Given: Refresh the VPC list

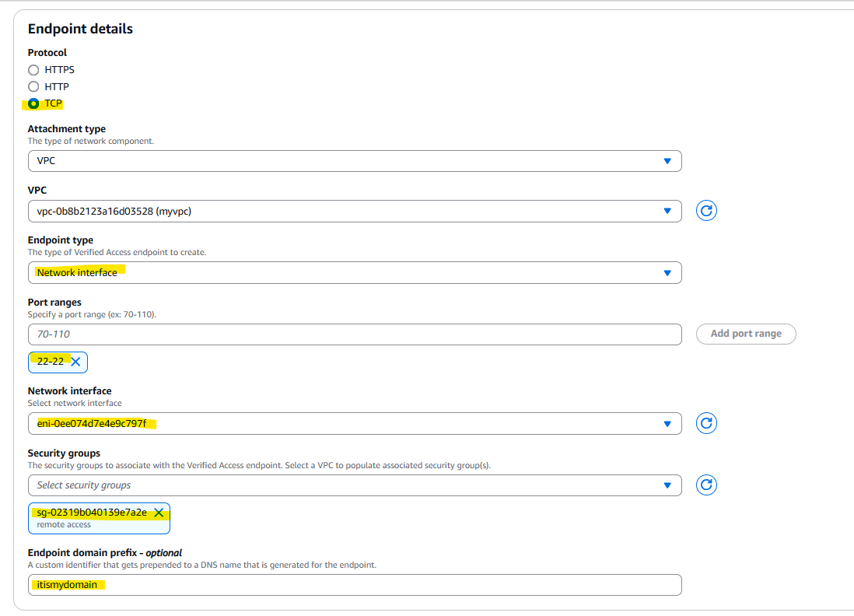Looking at the screenshot, I should tap(706, 211).
